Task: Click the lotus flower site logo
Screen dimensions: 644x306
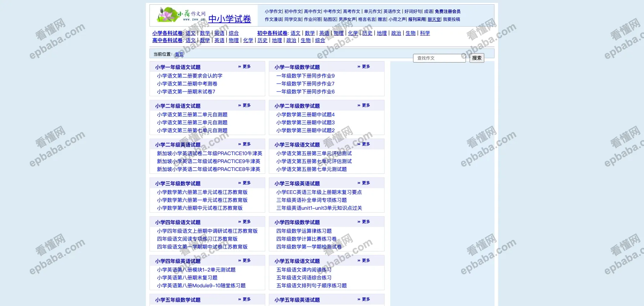Action: [181, 15]
